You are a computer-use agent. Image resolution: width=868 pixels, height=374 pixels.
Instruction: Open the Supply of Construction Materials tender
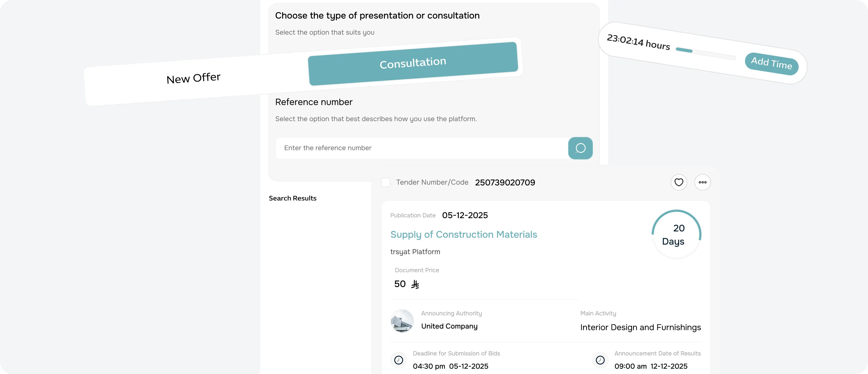click(x=463, y=235)
